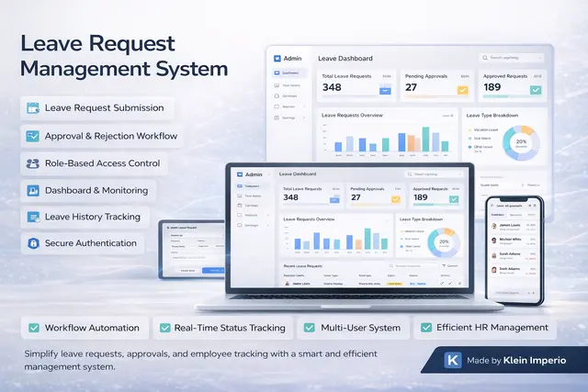
Task: Click the approve checkmark in laptop table's first row
Action: [x=442, y=284]
